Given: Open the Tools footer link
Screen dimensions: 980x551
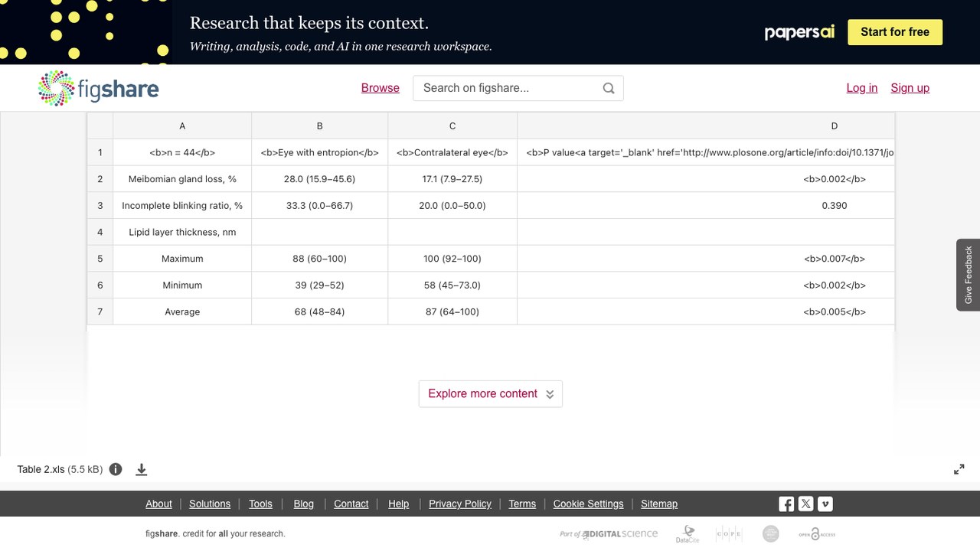Looking at the screenshot, I should 260,504.
